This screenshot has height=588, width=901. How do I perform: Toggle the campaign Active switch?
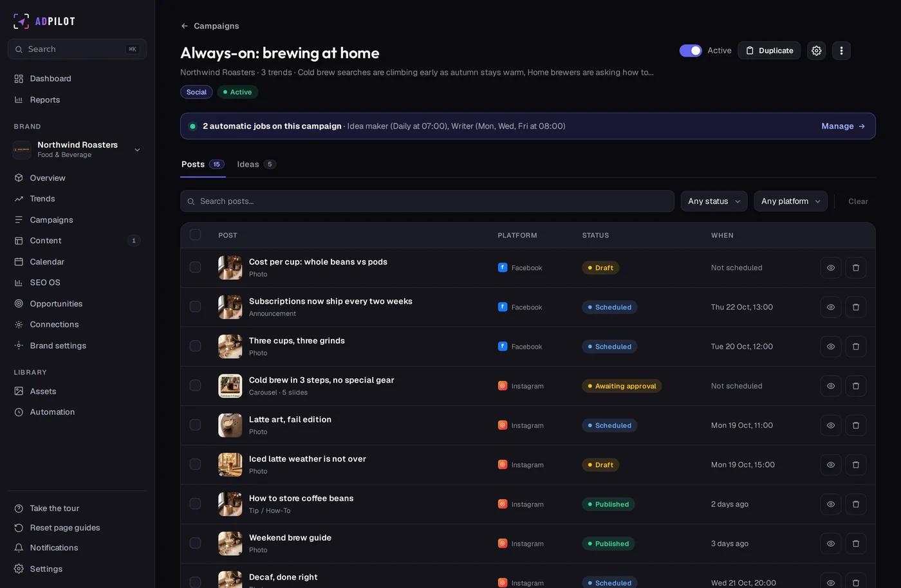(691, 50)
